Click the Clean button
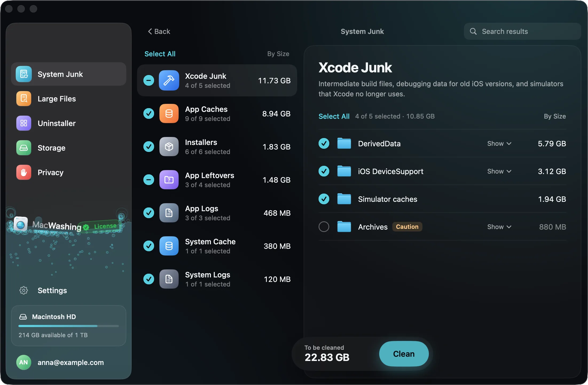Screen dimensions: 588x385 pyautogui.click(x=404, y=354)
